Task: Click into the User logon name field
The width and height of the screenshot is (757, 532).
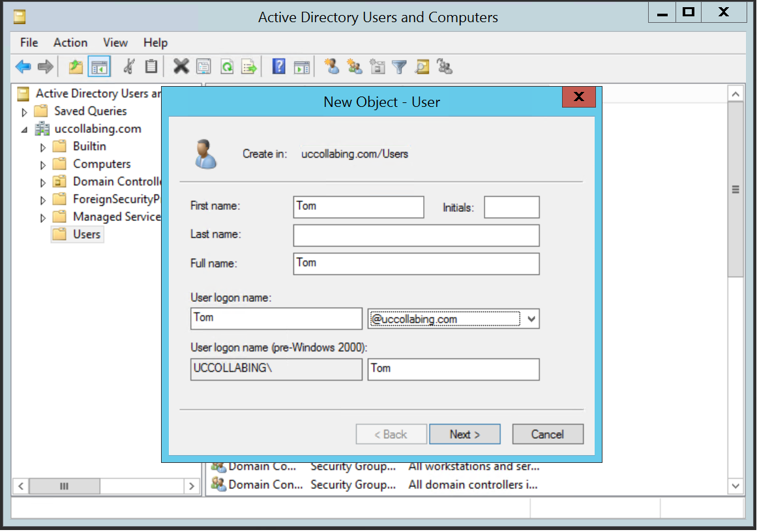Action: click(276, 319)
